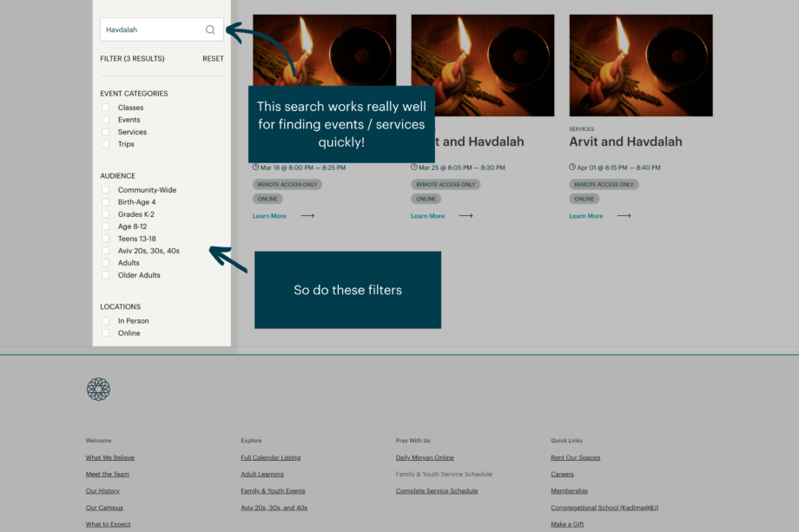Open the Apr 01 Arvit and Havdalah title
Image resolution: width=799 pixels, height=532 pixels.
626,141
